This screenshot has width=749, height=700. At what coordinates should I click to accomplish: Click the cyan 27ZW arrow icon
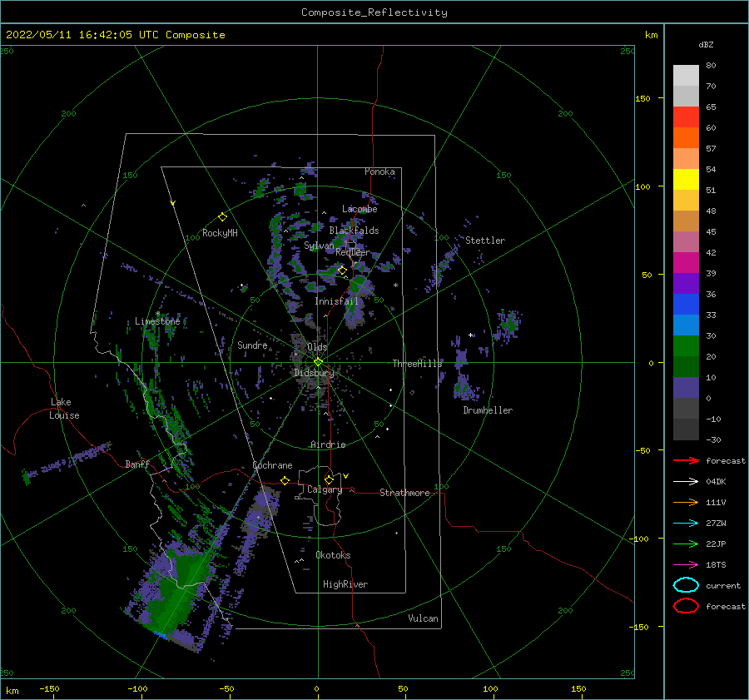[x=686, y=524]
